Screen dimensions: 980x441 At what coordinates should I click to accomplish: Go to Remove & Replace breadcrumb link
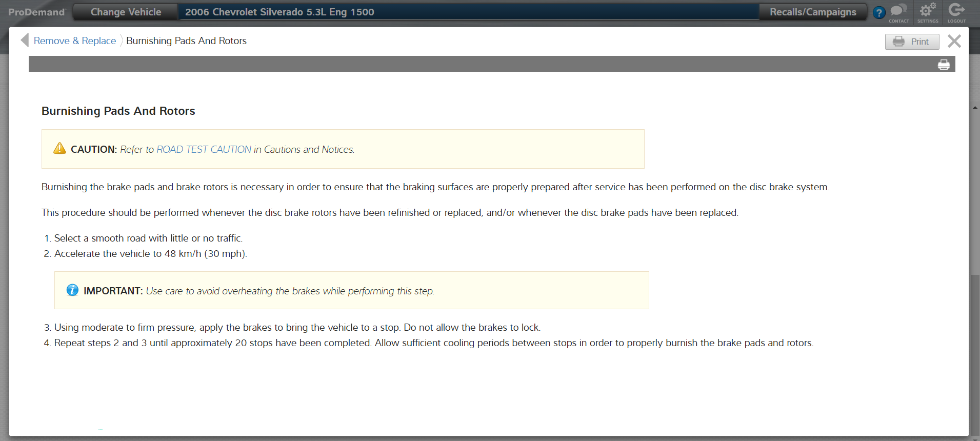75,41
